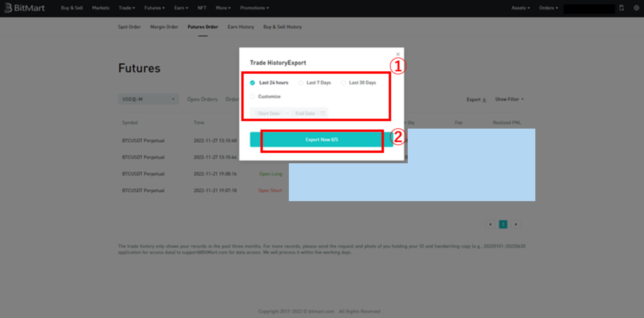Expand the Trade dropdown menu
The width and height of the screenshot is (644, 318).
(x=127, y=8)
